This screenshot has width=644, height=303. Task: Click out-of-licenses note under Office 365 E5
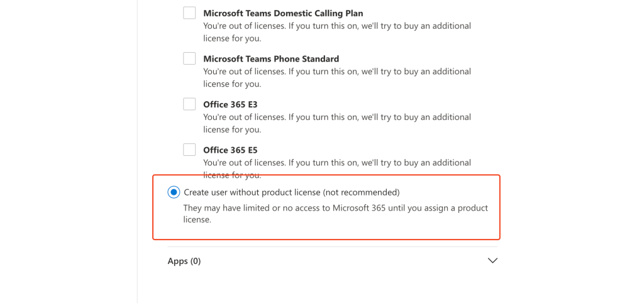tap(336, 163)
